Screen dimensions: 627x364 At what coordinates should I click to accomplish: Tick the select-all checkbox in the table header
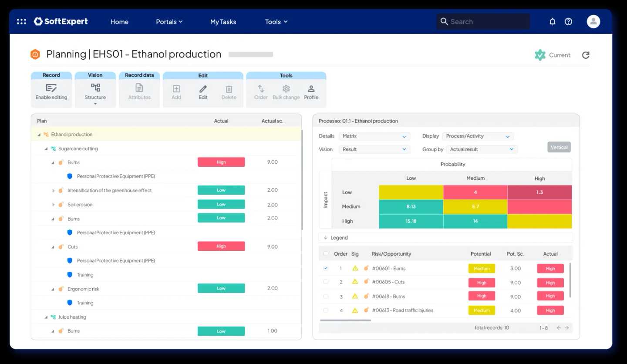tap(326, 254)
